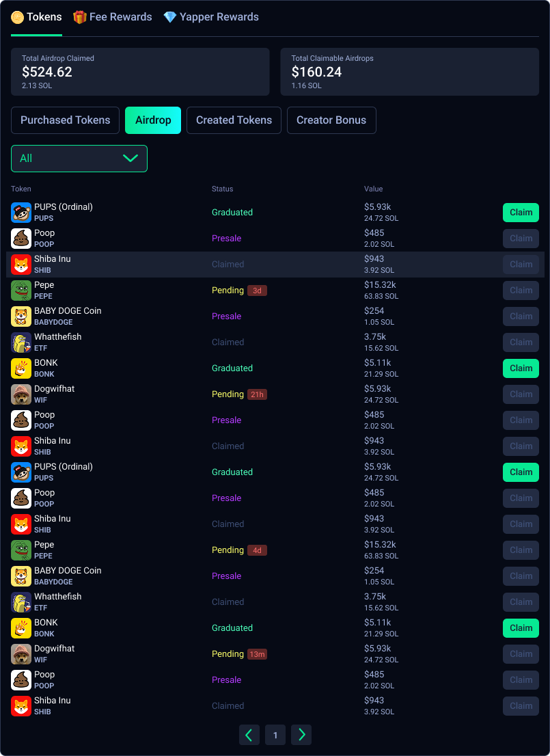Viewport: 550px width, 756px height.
Task: Click the Dogwifhat icon with 13m pending
Action: coord(21,654)
